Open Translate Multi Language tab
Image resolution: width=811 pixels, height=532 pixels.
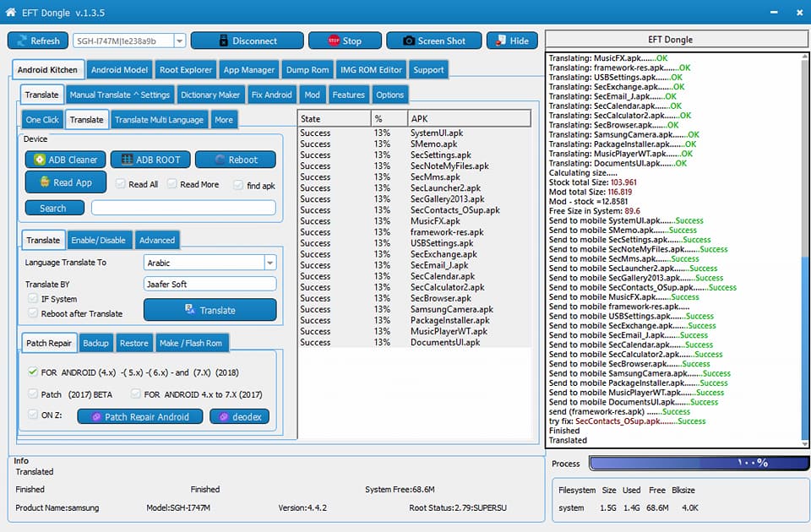click(x=159, y=120)
